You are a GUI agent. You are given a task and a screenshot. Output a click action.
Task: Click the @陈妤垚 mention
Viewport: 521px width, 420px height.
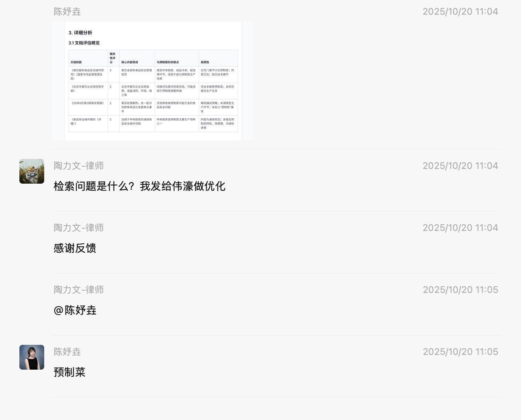click(75, 310)
